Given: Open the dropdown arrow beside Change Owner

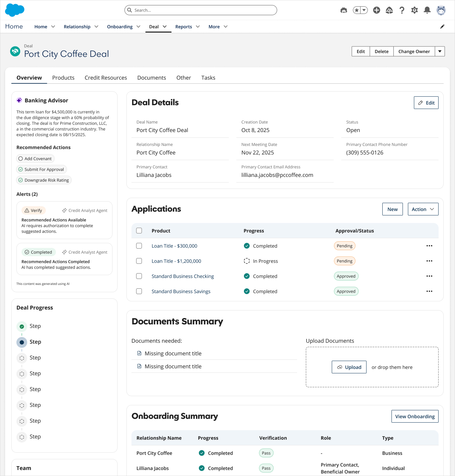Looking at the screenshot, I should click(440, 51).
